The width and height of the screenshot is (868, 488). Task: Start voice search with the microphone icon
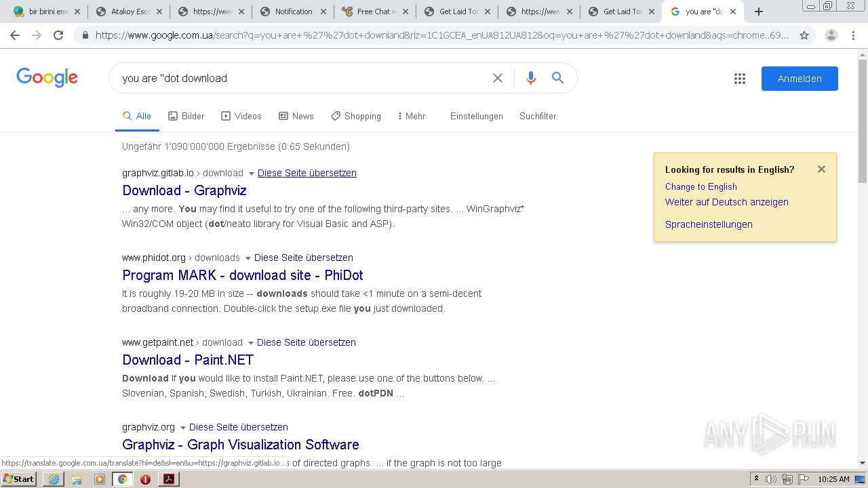coord(531,78)
